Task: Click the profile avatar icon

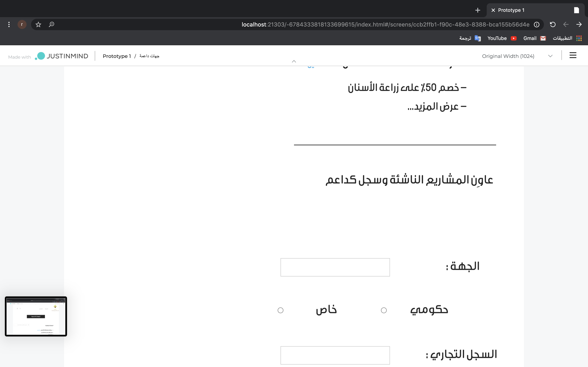Action: pos(22,24)
